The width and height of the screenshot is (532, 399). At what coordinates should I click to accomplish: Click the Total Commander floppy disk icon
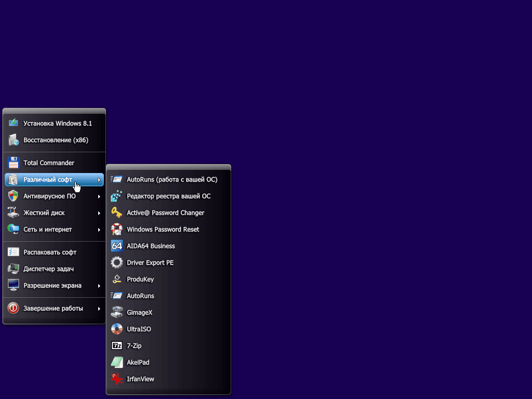(14, 163)
